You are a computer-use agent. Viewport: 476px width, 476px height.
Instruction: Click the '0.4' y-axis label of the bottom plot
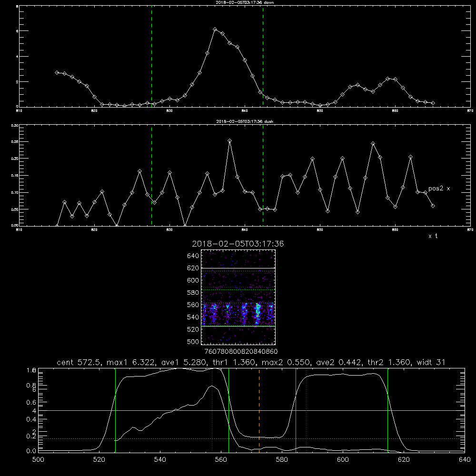31,419
